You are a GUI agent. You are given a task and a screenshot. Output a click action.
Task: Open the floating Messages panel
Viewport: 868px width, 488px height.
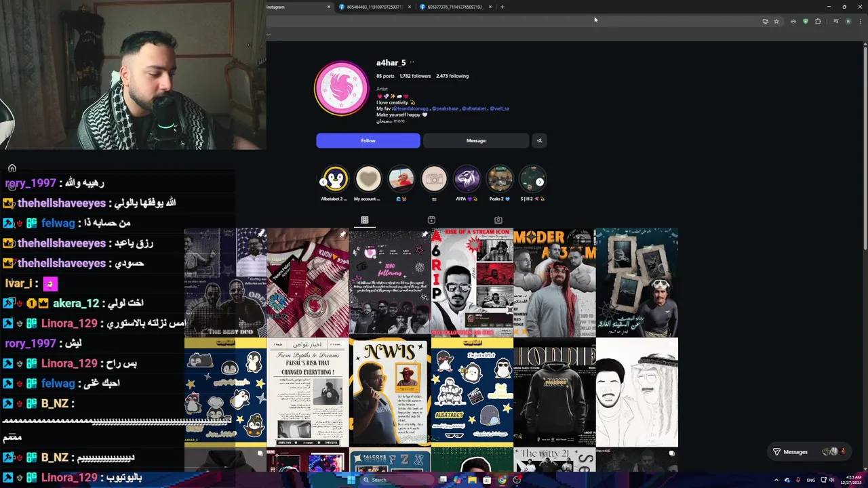coord(810,451)
